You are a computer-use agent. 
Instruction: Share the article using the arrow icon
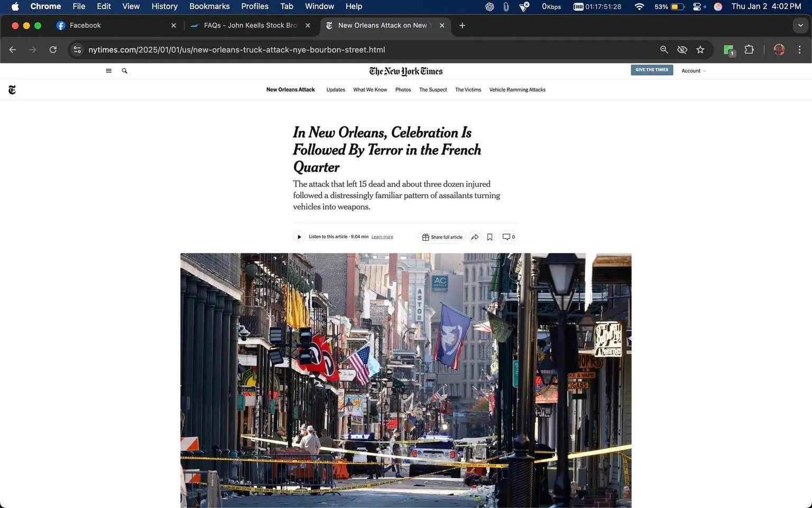pyautogui.click(x=474, y=237)
